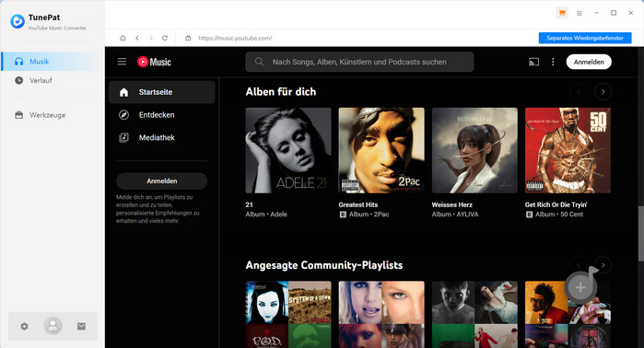Click the Angesagte Community-Playlists heading

(x=324, y=265)
